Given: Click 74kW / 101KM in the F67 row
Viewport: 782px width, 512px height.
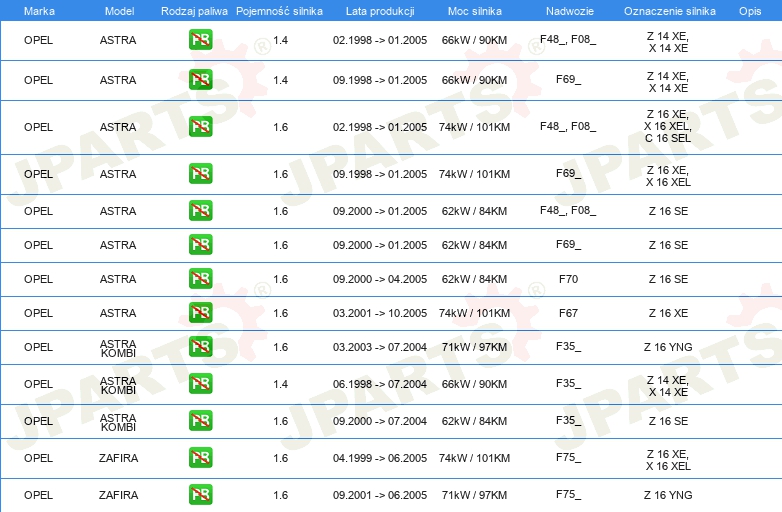Looking at the screenshot, I should pos(474,313).
